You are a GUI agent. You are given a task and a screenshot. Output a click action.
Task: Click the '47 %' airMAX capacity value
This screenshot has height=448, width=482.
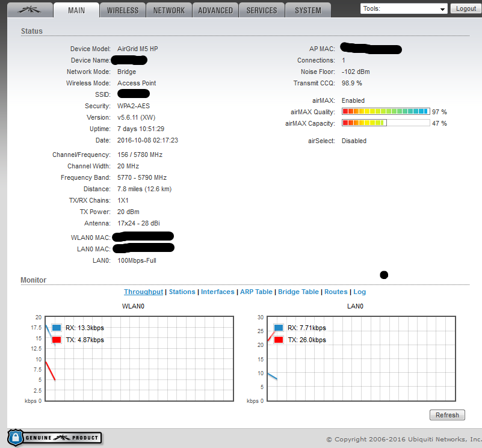[439, 123]
